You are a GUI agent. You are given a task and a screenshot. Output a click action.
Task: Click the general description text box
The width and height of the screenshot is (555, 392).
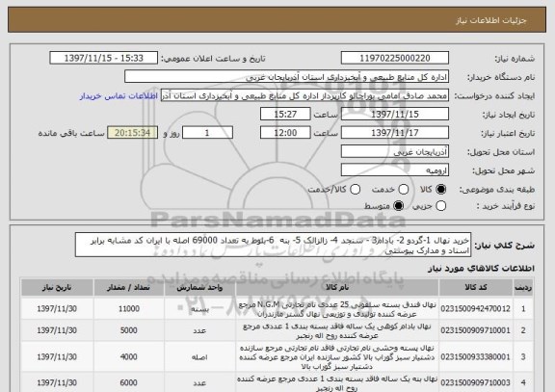[273, 245]
